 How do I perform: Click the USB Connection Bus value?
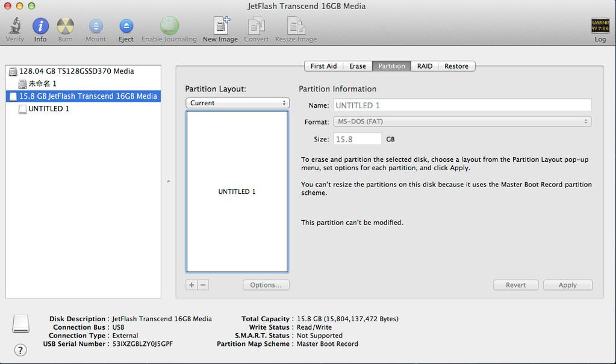(x=118, y=327)
